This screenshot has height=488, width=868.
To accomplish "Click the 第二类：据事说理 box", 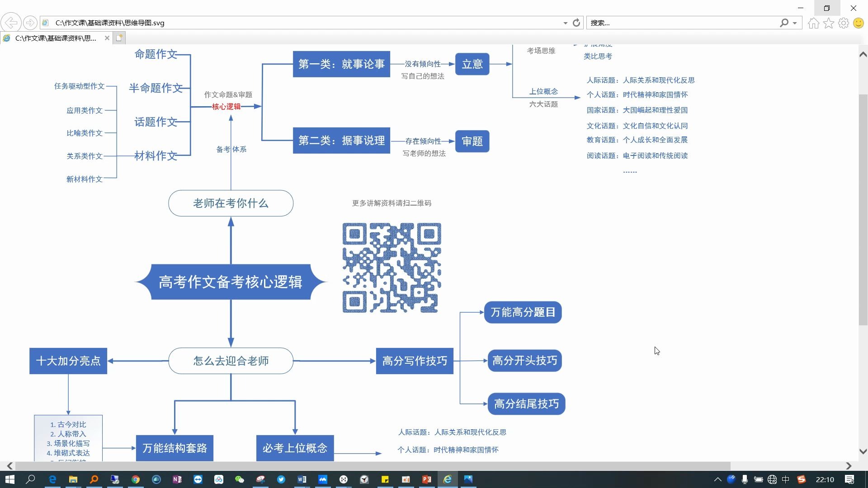I will 341,141.
